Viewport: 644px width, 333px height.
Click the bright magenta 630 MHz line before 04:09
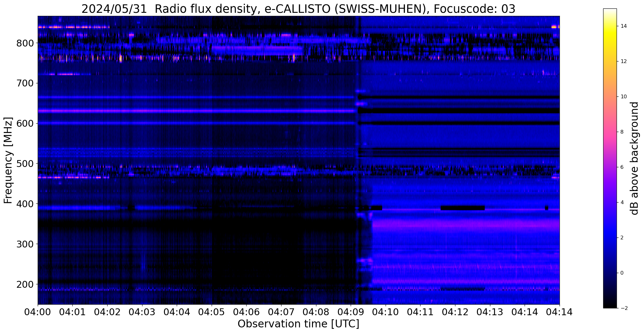[x=196, y=111]
